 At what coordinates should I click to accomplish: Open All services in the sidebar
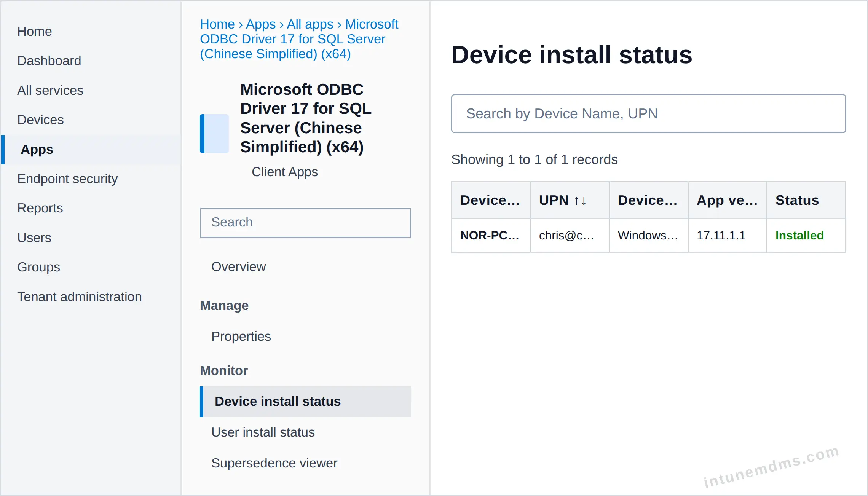coord(50,90)
